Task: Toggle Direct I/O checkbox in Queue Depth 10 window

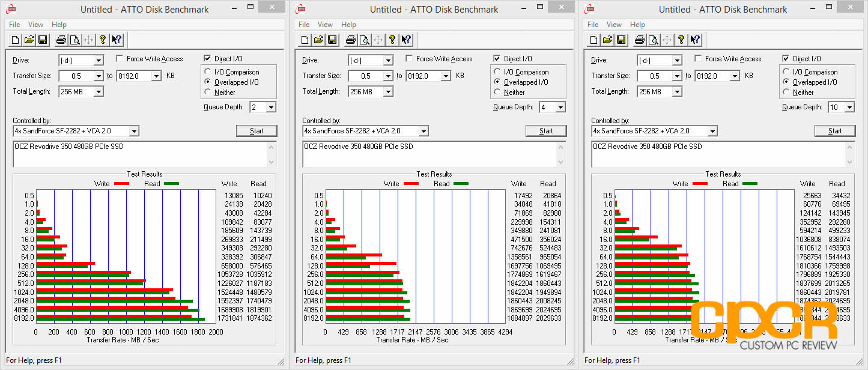Action: [786, 59]
